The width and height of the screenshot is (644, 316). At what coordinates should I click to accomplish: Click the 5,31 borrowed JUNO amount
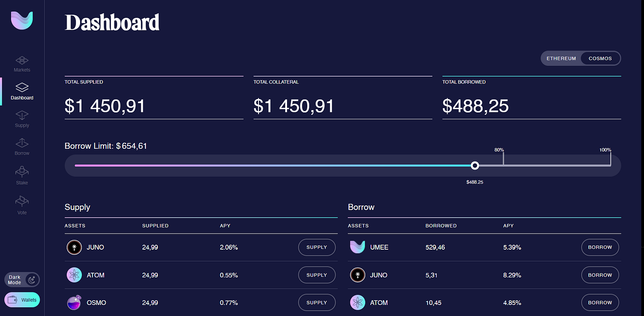pos(431,275)
